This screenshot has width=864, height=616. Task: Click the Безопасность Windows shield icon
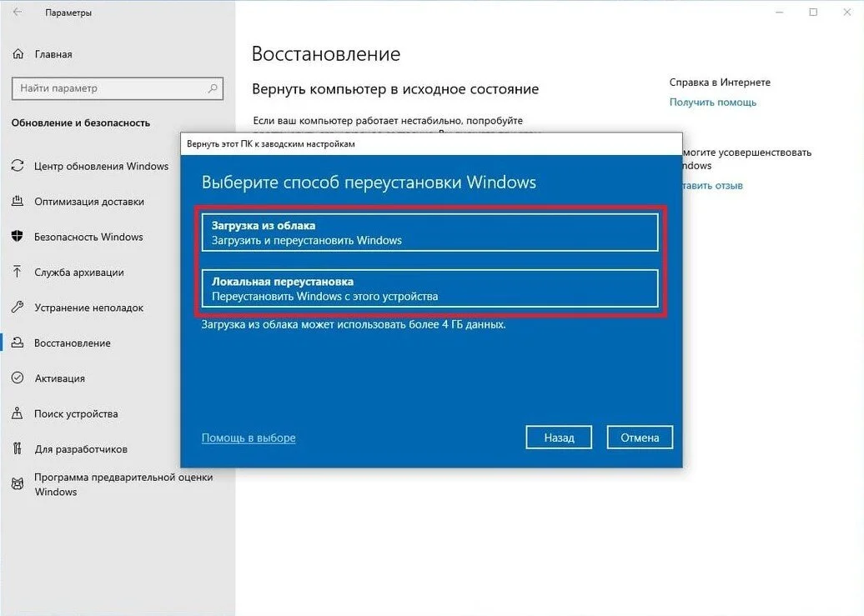[x=18, y=237]
